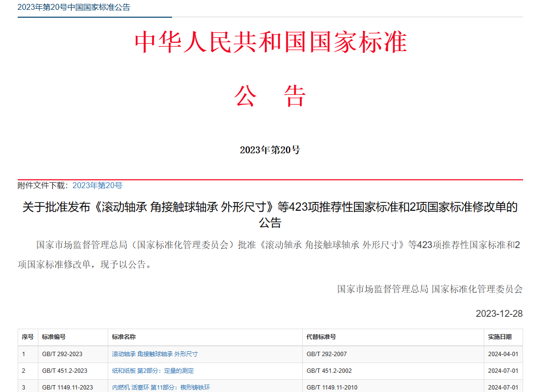
Task: Click the 标准编号 column header
Action: tap(54, 337)
